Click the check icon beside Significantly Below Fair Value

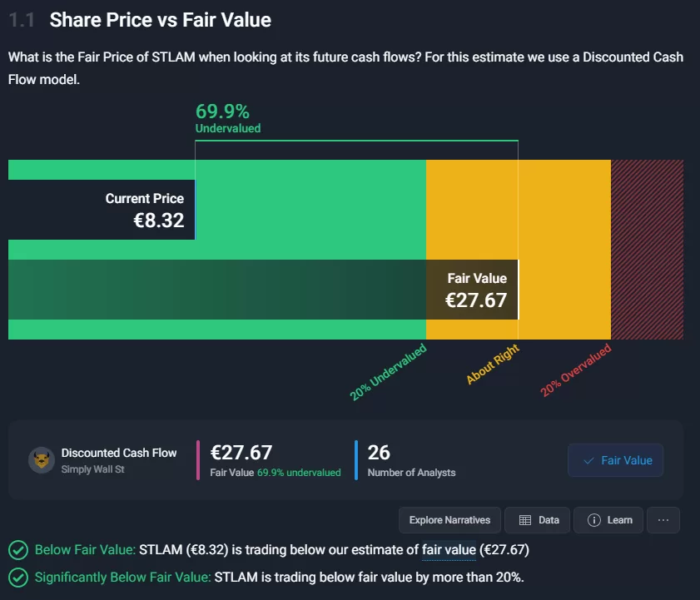(17, 577)
